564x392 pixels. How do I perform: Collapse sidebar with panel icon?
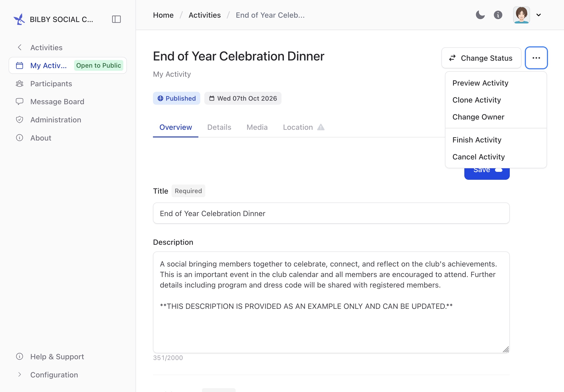(116, 19)
